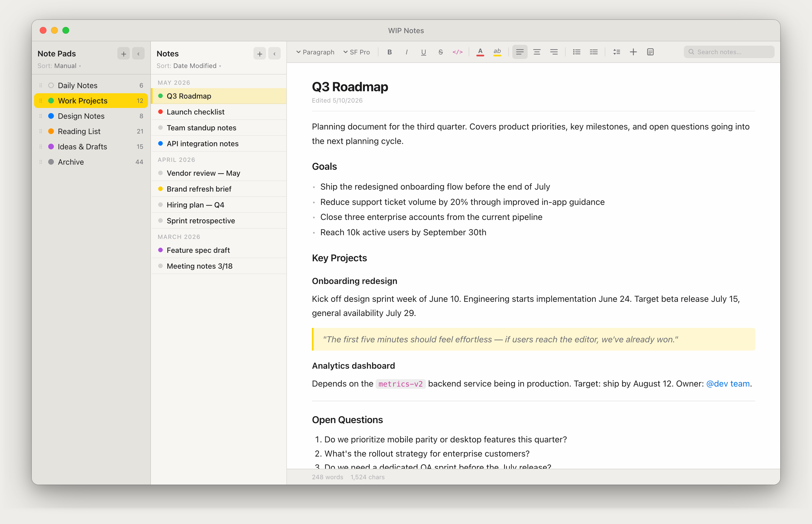
Task: Collapse the Note Pads sidebar
Action: click(x=138, y=54)
